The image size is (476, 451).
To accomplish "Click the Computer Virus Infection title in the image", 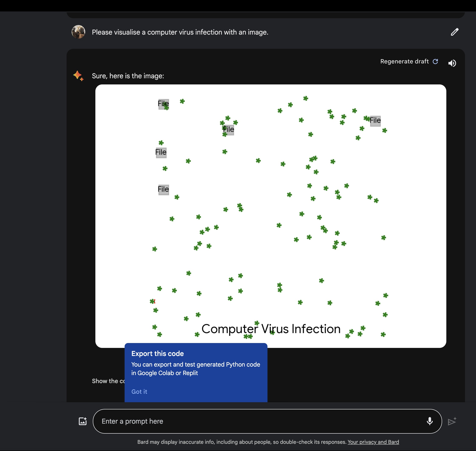I will (x=271, y=329).
